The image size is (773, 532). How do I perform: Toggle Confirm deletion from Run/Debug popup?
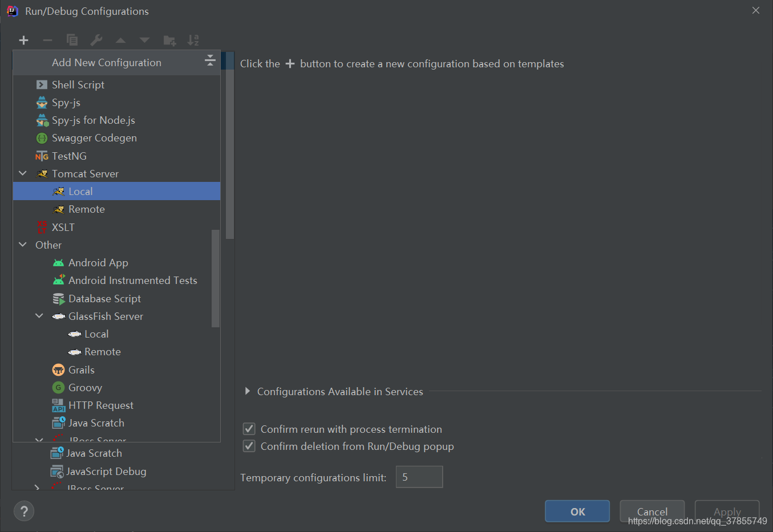click(x=249, y=446)
